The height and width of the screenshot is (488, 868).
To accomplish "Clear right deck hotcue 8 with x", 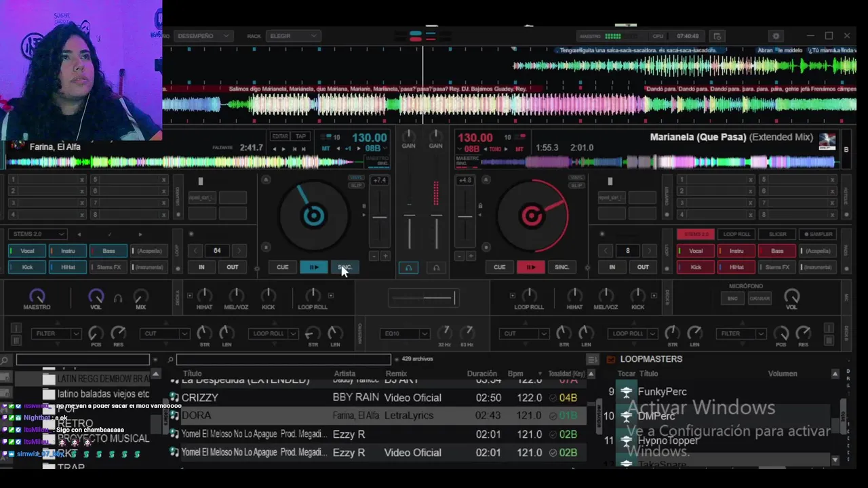I will point(833,214).
